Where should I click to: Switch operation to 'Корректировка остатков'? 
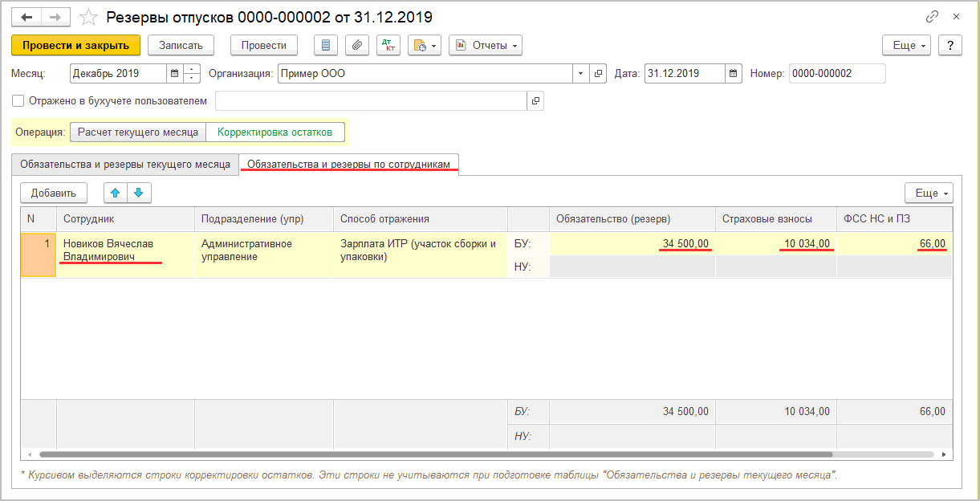(274, 132)
